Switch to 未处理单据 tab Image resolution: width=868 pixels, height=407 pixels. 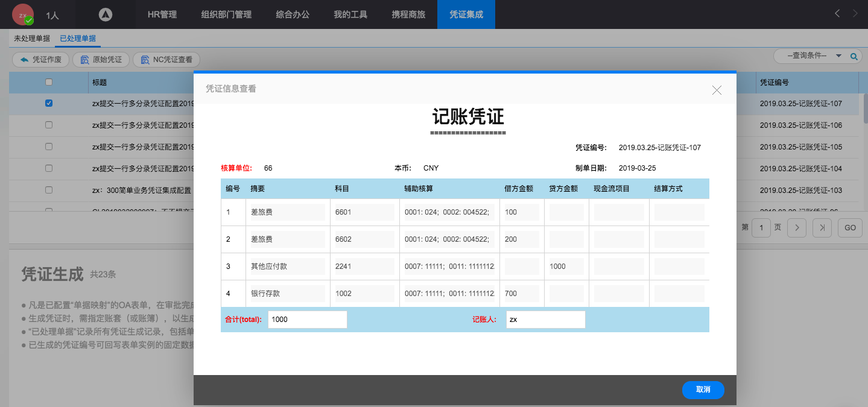point(32,39)
